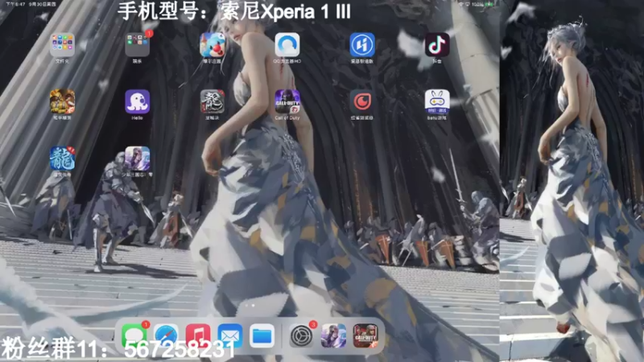644x362 pixels.
Task: Open the batu 游戏 rabbit gamepad app
Action: [x=437, y=101]
